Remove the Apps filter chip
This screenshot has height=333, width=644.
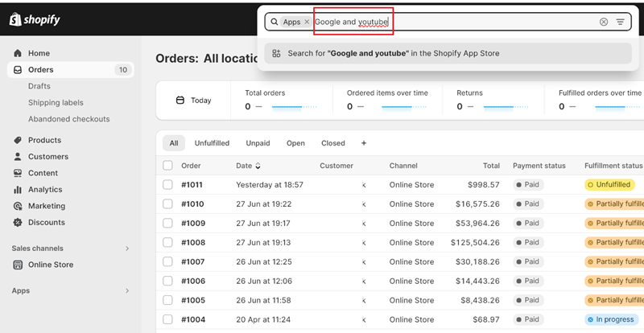[307, 22]
